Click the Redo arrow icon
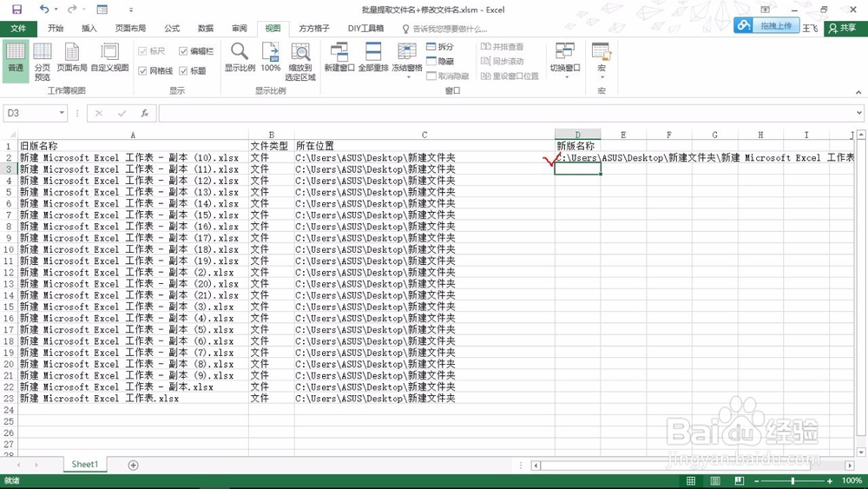The image size is (868, 489). (72, 10)
